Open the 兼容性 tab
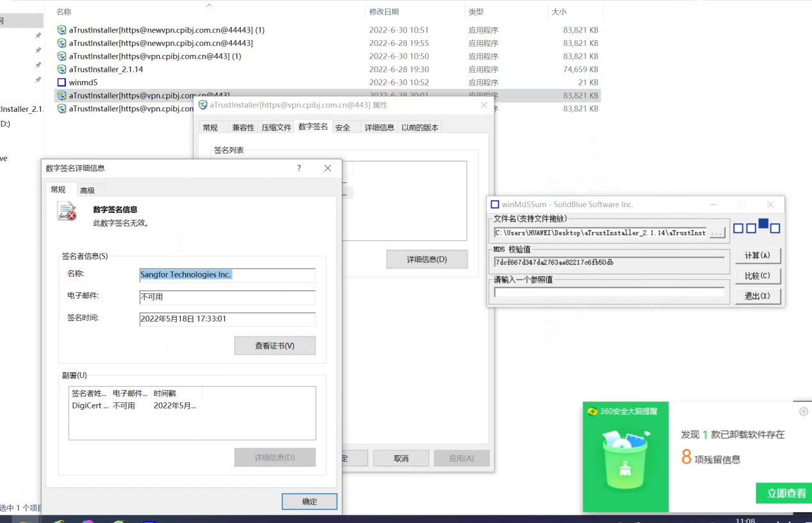 click(x=243, y=128)
